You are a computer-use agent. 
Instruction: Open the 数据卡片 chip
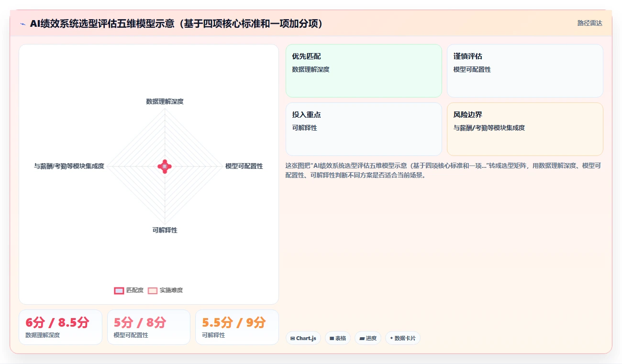(x=403, y=338)
